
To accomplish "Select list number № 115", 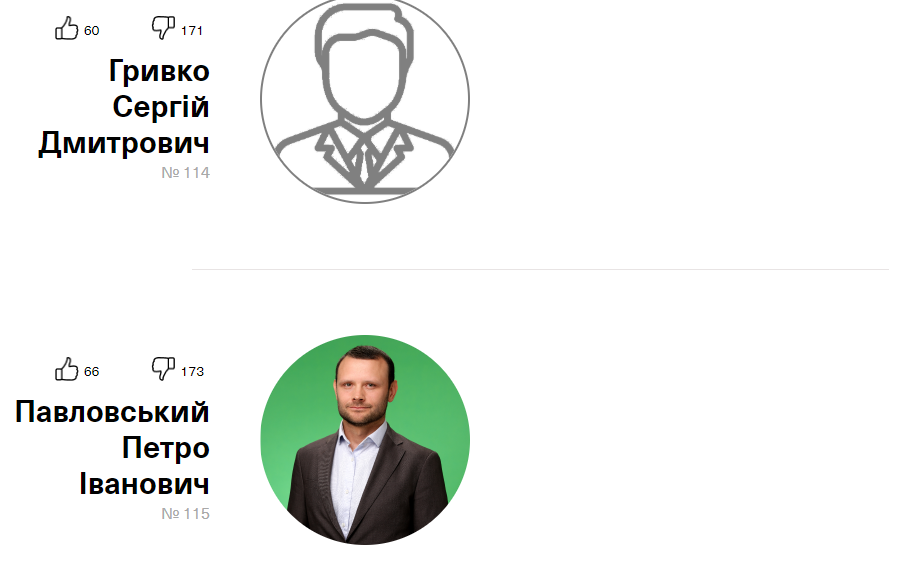I will tap(185, 514).
